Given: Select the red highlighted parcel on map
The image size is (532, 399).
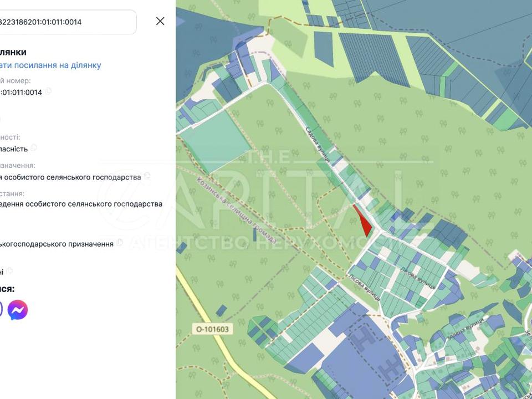Looking at the screenshot, I should click(x=364, y=222).
